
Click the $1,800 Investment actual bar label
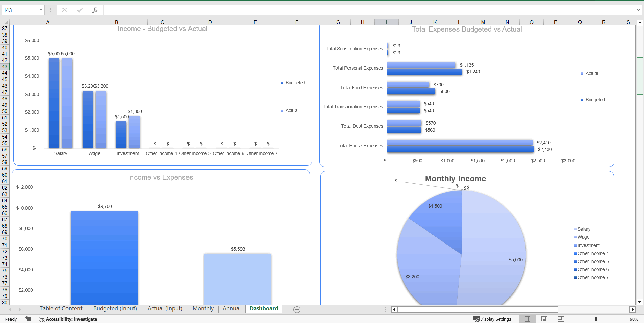135,111
